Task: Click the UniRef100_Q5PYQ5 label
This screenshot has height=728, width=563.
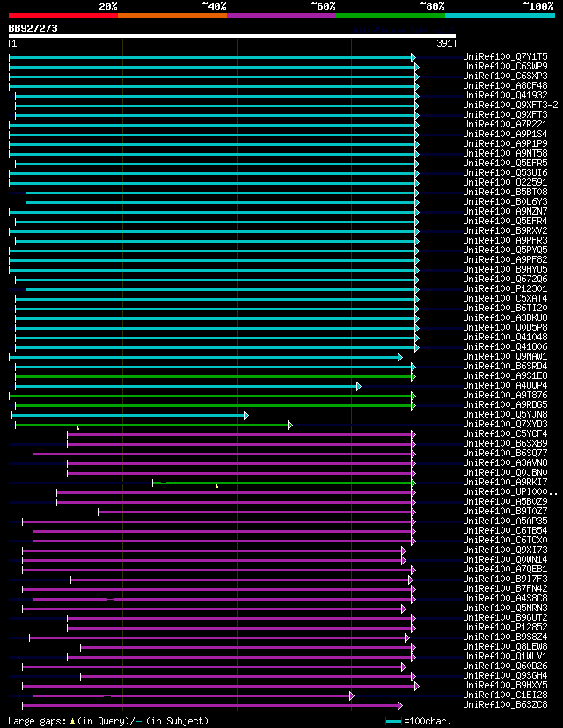Action: click(505, 251)
